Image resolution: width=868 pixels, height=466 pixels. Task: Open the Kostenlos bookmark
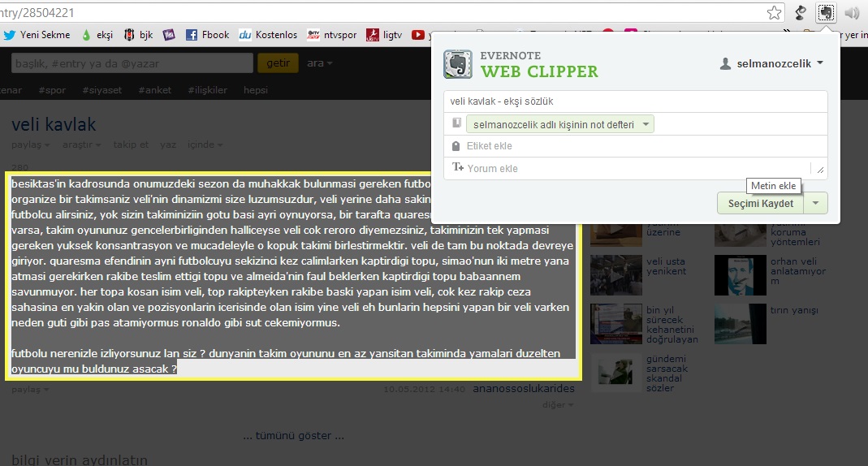pyautogui.click(x=268, y=35)
